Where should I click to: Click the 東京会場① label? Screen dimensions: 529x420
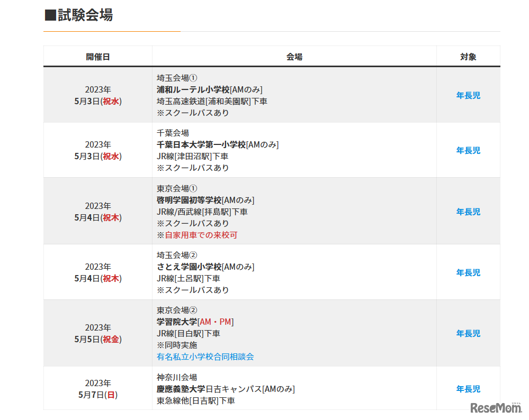tap(177, 188)
